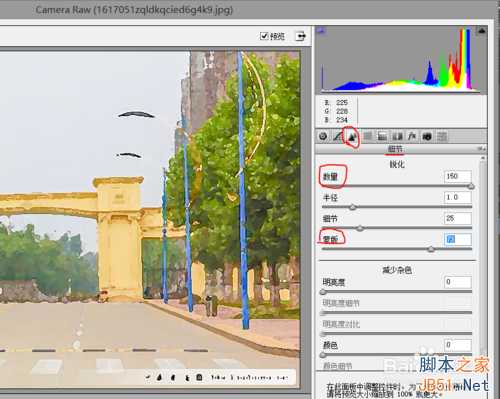The width and height of the screenshot is (500, 399).
Task: Click the Camera Raw title bar text
Action: pyautogui.click(x=134, y=10)
